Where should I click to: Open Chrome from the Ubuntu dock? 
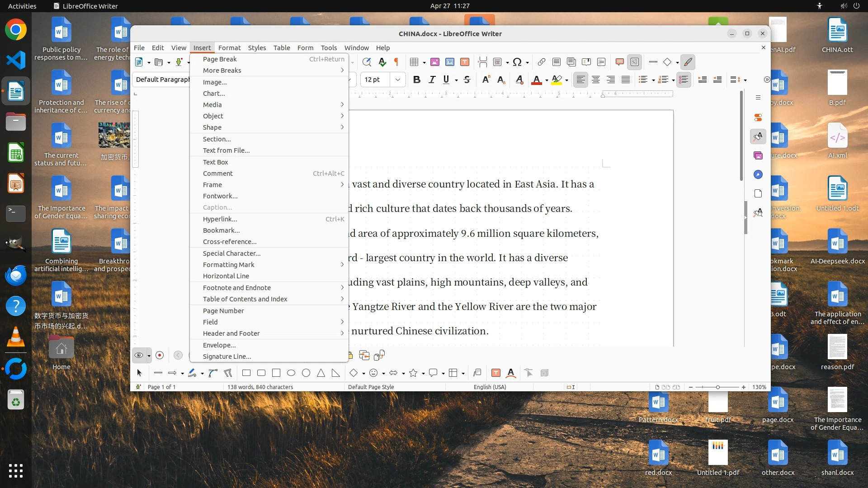(16, 30)
